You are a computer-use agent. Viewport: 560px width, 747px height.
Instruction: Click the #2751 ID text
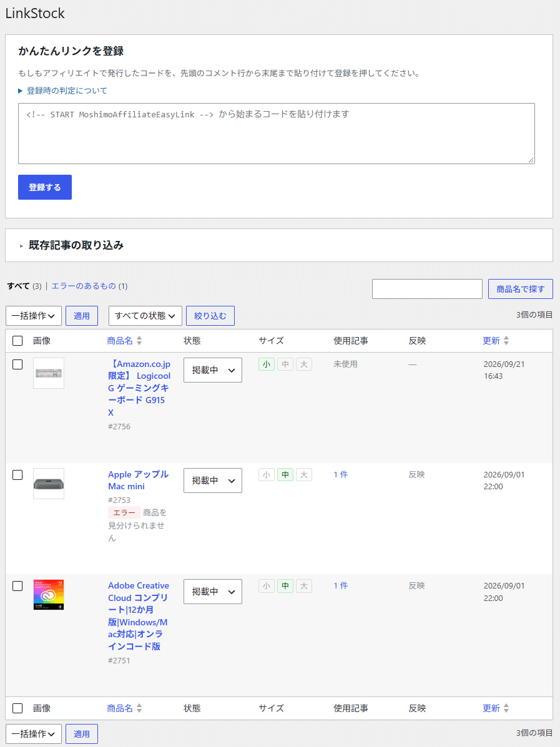coord(119,660)
